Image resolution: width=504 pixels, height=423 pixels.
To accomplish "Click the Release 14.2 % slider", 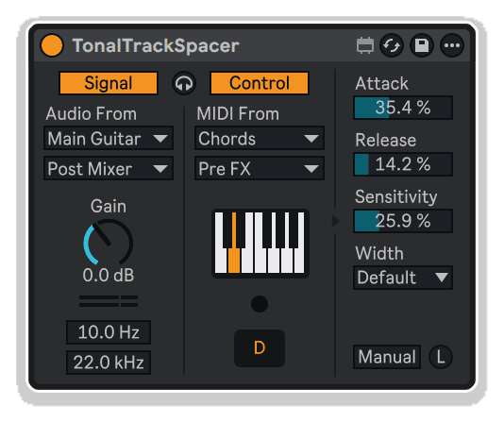I will [x=403, y=164].
